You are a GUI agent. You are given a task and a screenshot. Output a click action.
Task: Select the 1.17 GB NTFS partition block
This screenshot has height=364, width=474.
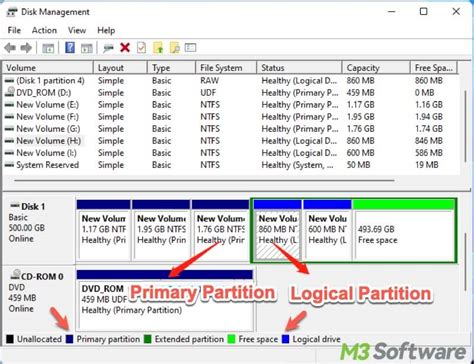(x=103, y=229)
